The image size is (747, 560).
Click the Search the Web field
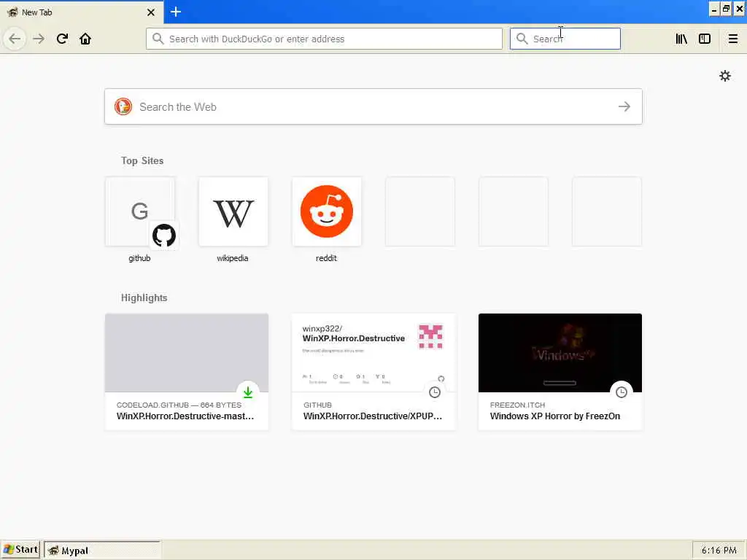(x=373, y=106)
